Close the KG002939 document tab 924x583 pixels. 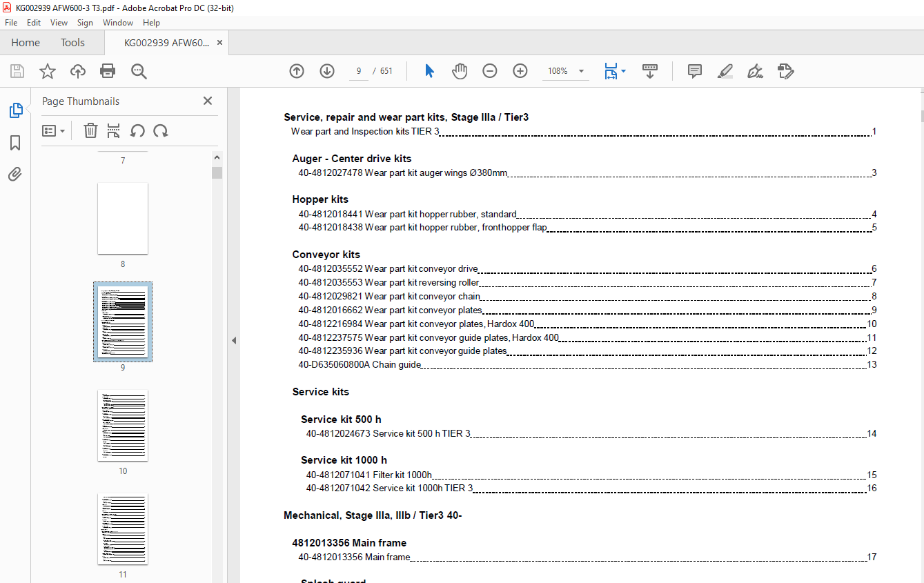(219, 43)
